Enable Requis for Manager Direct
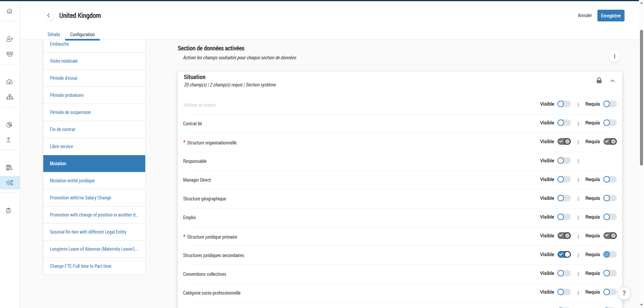Viewport: 644px width, 308px height. coord(609,179)
